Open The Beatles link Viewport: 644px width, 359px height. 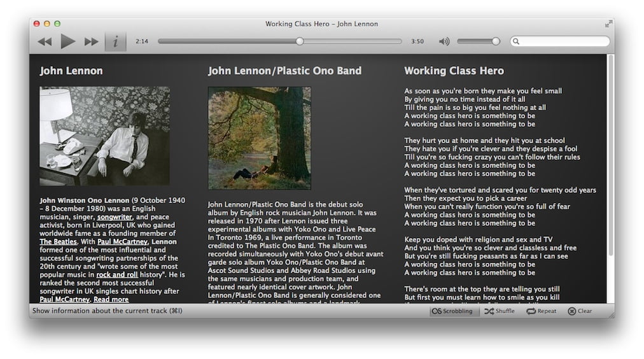pyautogui.click(x=58, y=241)
